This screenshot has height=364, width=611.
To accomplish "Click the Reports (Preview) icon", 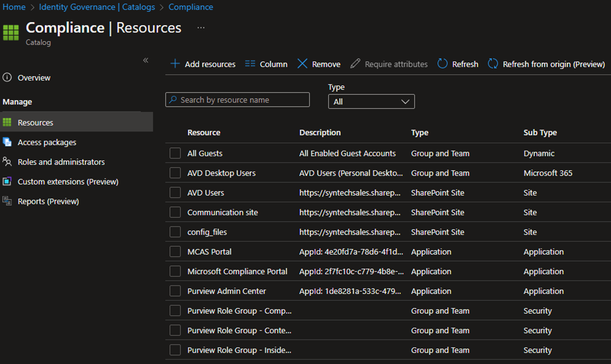I will (7, 202).
